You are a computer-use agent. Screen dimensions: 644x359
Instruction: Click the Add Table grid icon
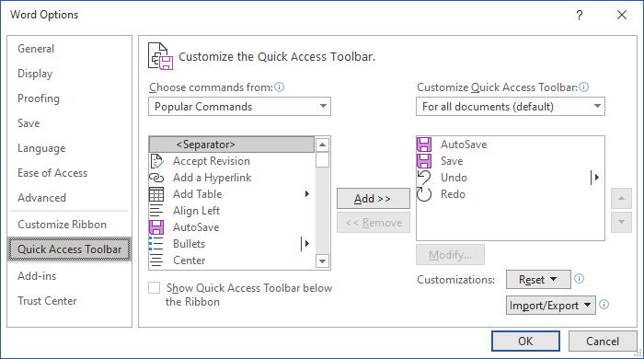156,194
